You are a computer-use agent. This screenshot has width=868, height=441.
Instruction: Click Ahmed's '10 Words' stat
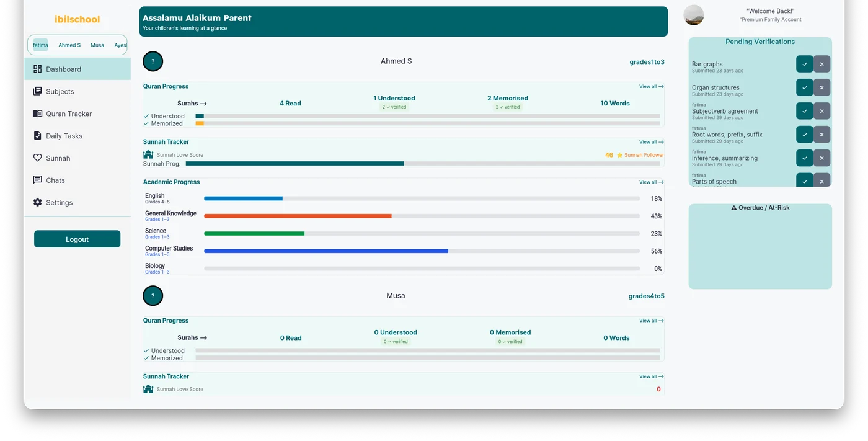tap(615, 104)
